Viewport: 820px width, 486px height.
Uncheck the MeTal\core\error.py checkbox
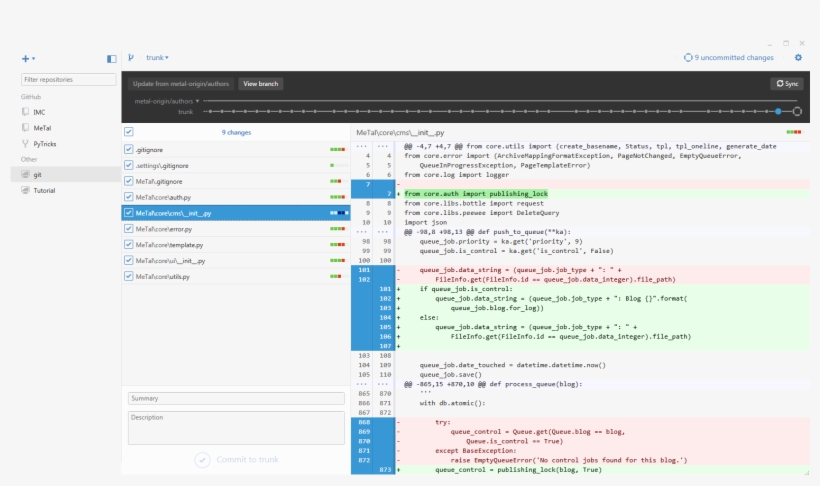(x=129, y=229)
